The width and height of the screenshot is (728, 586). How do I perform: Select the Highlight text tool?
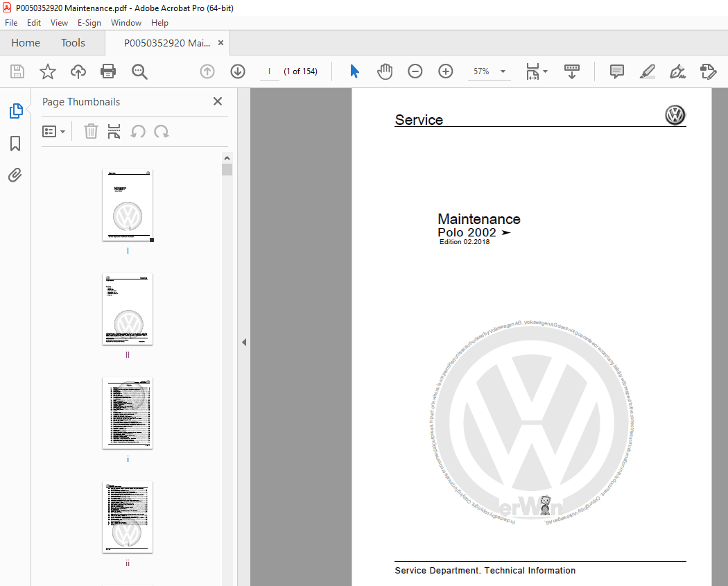click(x=647, y=71)
